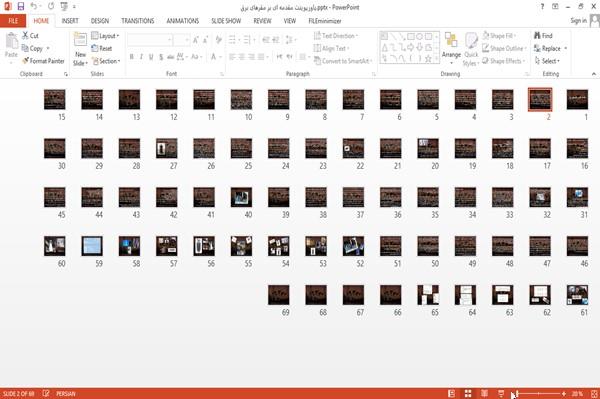Expand the Section dropdown
Image resolution: width=600 pixels, height=399 pixels.
click(106, 61)
